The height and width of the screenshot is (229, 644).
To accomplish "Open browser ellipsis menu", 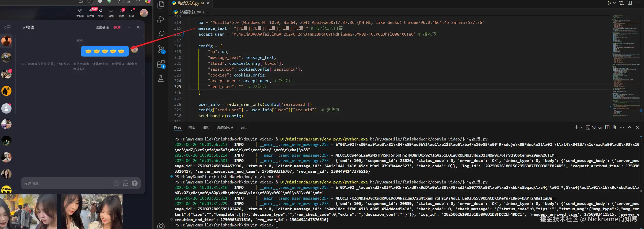I will 138,1.
